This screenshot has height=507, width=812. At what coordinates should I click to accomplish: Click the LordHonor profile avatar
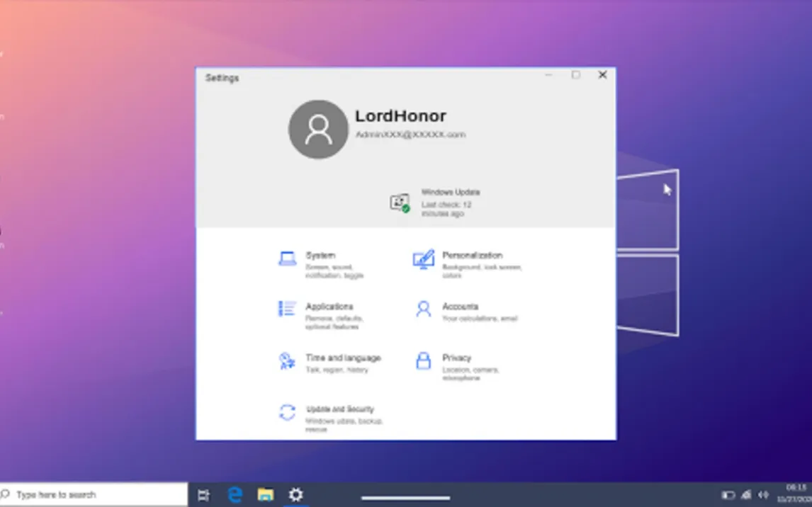(x=318, y=130)
